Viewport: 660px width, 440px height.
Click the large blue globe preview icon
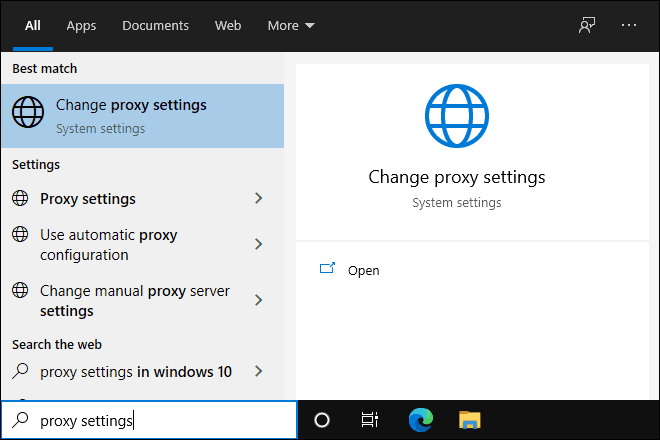[x=457, y=116]
